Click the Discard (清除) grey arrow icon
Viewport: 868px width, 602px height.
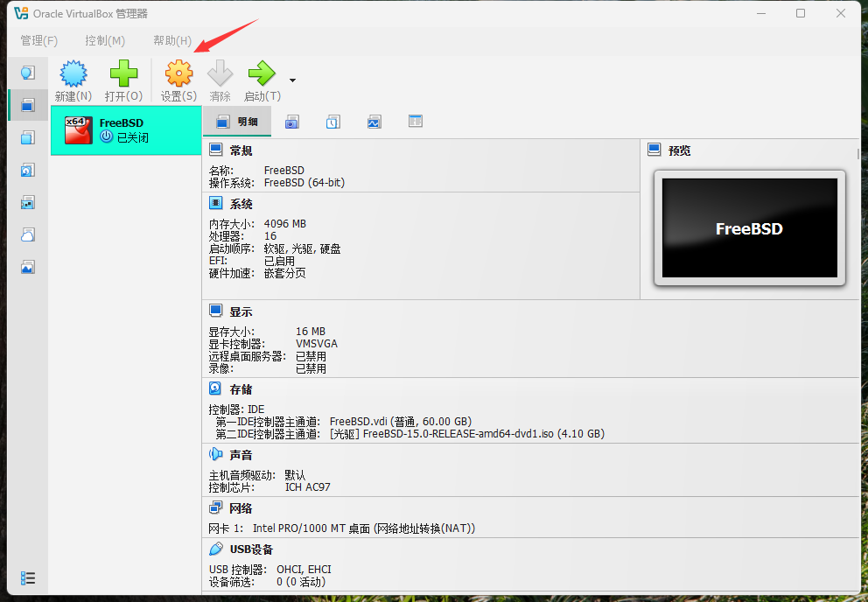[220, 73]
